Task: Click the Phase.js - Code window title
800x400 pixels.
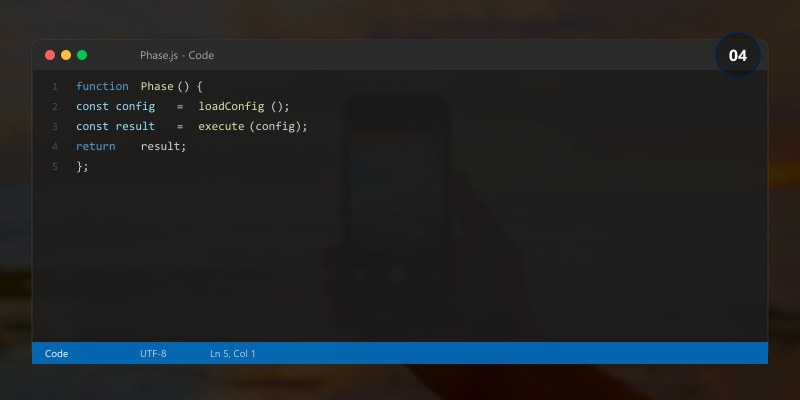Action: (176, 56)
